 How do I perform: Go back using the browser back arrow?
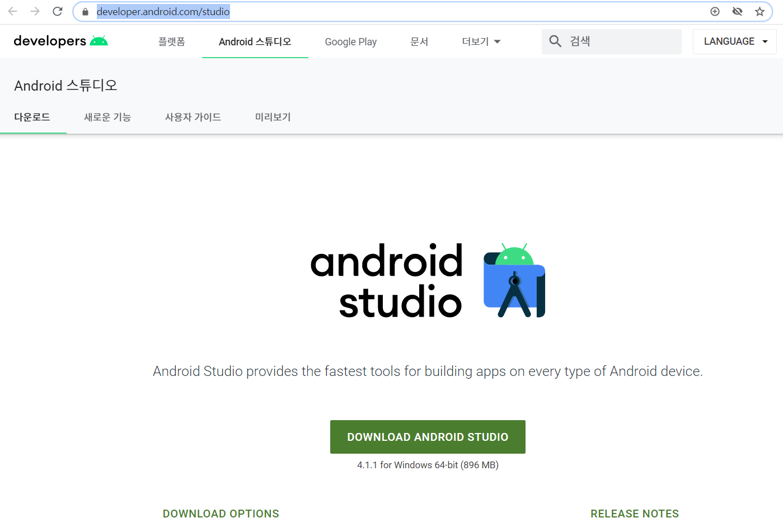tap(13, 11)
